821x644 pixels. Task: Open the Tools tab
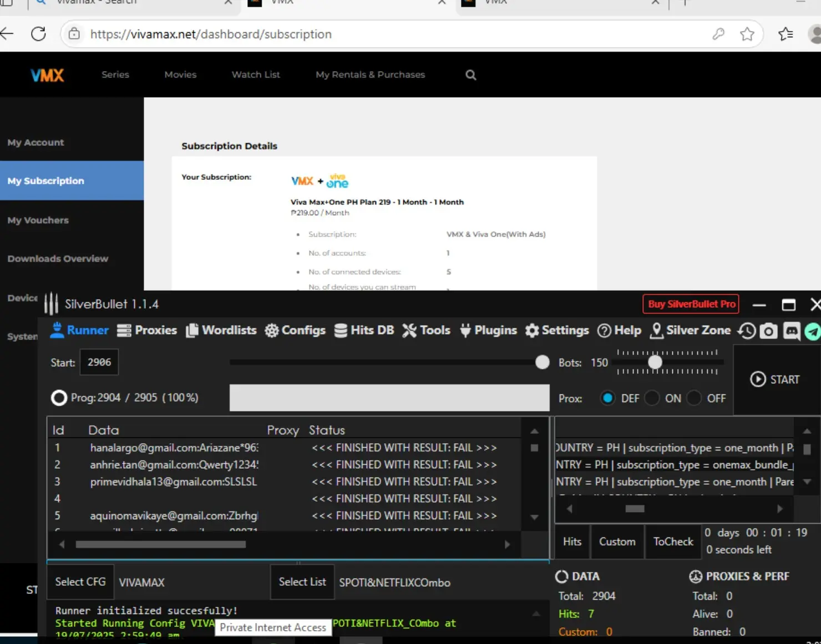point(426,330)
